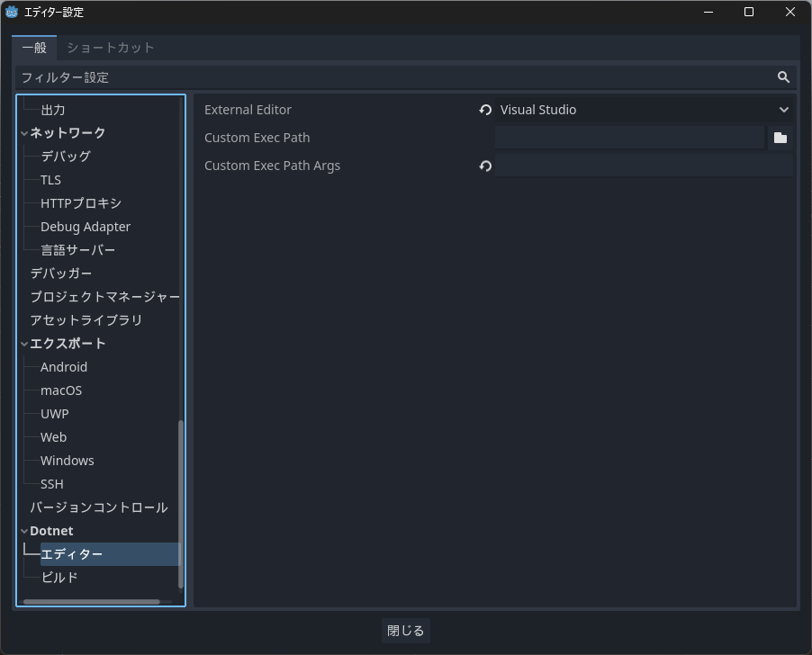The image size is (812, 655).
Task: Select ビルド under Dotnet
Action: click(59, 578)
